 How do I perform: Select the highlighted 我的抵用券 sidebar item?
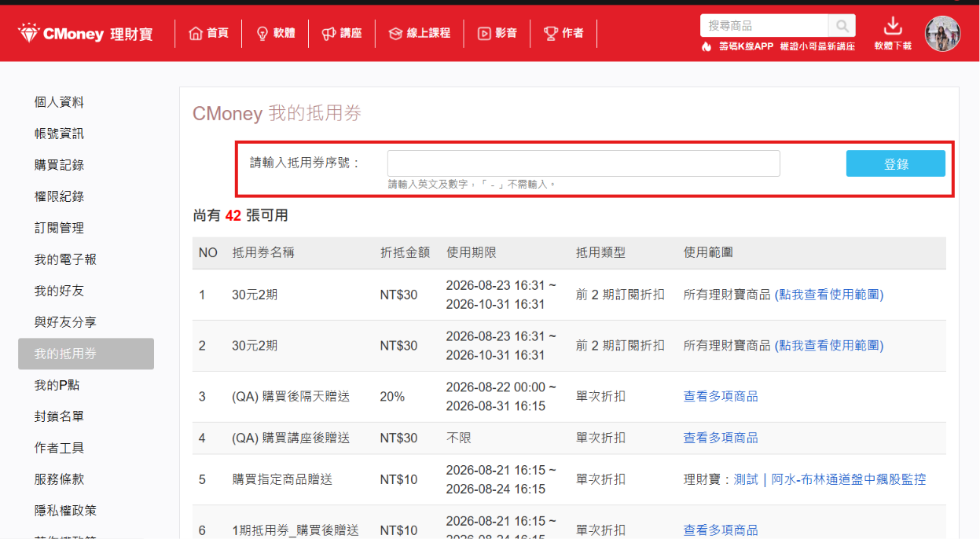(86, 354)
